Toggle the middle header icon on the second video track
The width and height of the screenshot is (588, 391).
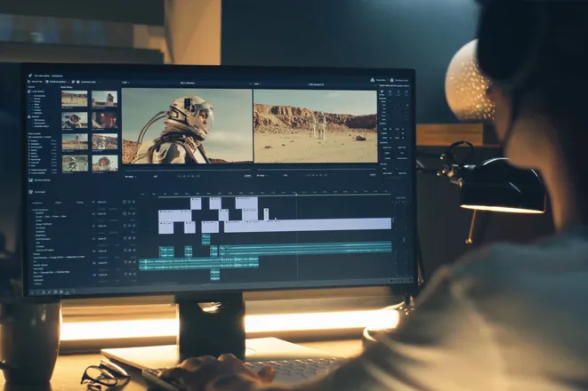[x=129, y=214]
